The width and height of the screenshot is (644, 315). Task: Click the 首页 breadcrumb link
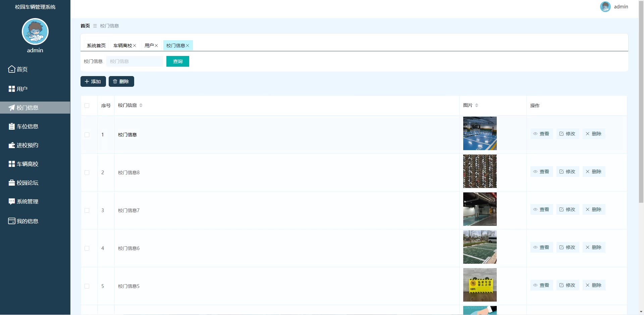coord(85,26)
